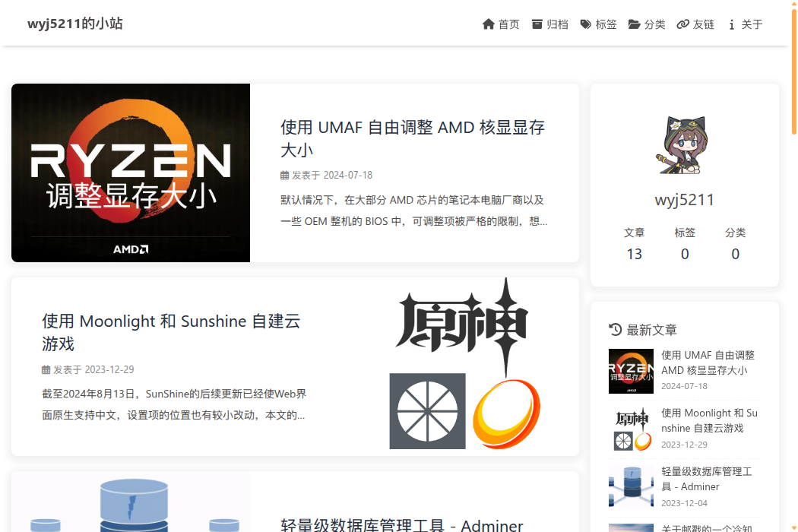Open the wyj5211的小站 site title link
Screen dimensions: 798x532
click(x=74, y=24)
